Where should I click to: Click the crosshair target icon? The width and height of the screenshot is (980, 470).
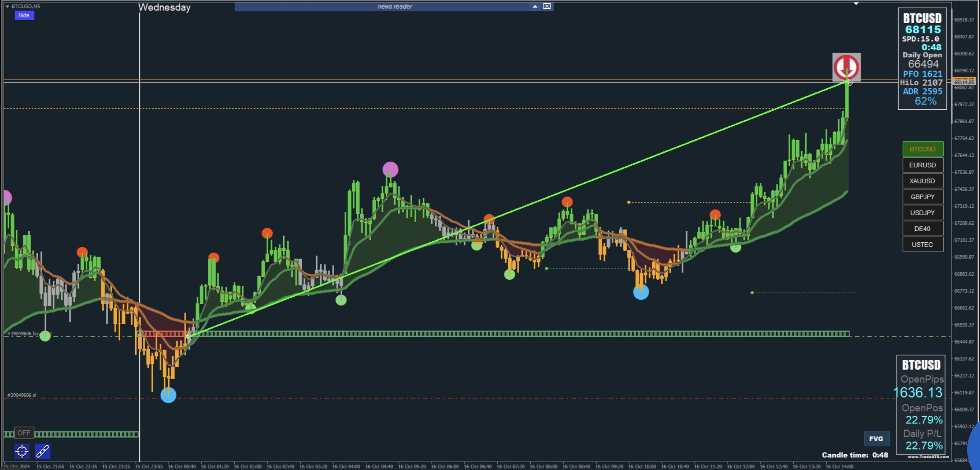[x=22, y=451]
